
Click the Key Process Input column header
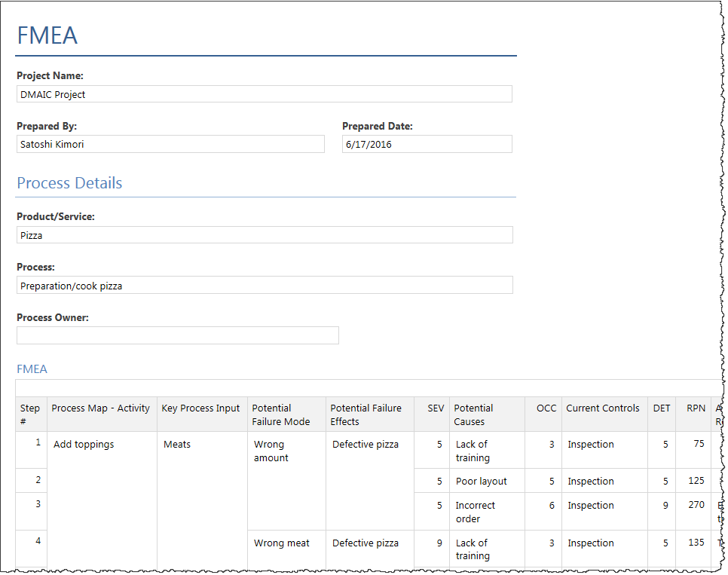[200, 408]
